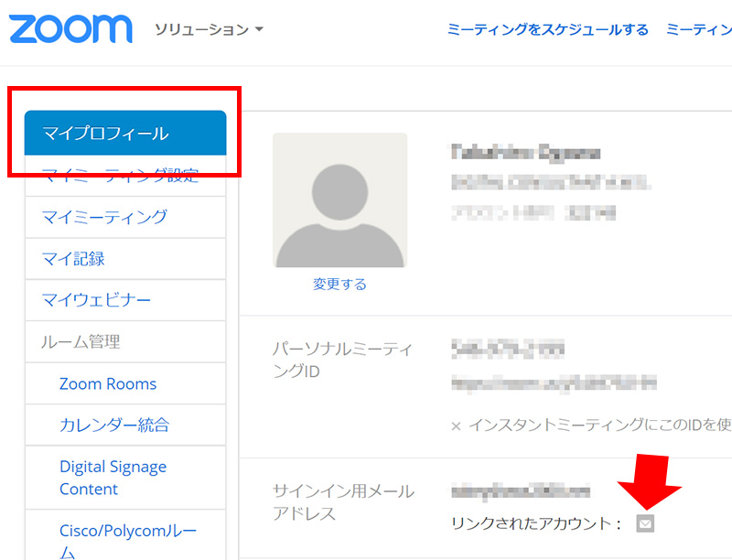Screen dimensions: 732x560
Task: Select Cisco/Polycomルーム in the sidebar
Action: (x=128, y=540)
